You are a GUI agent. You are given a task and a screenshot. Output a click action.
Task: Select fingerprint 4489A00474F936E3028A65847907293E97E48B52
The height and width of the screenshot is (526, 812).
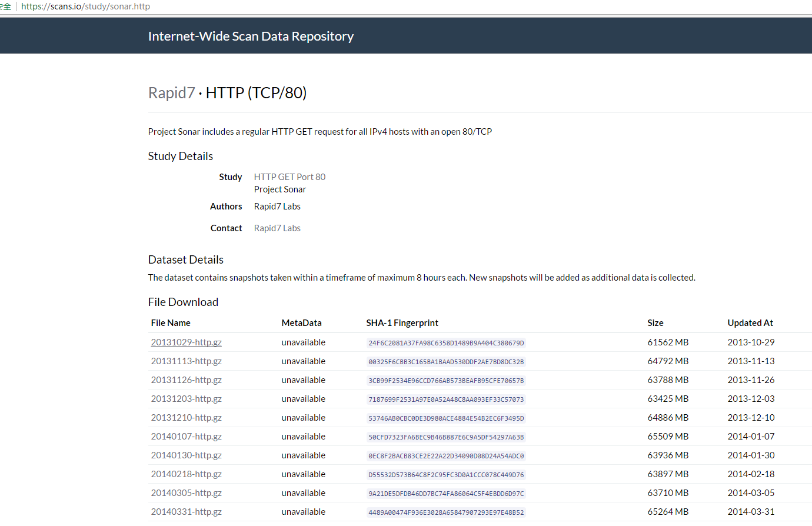[446, 512]
